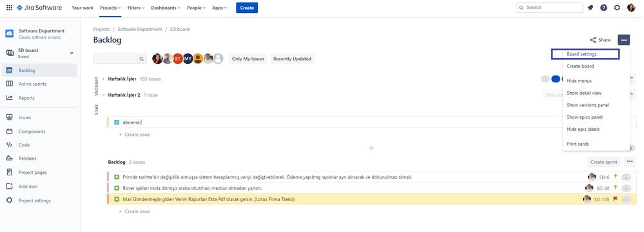Open the People dropdown
The height and width of the screenshot is (232, 644).
click(x=197, y=8)
